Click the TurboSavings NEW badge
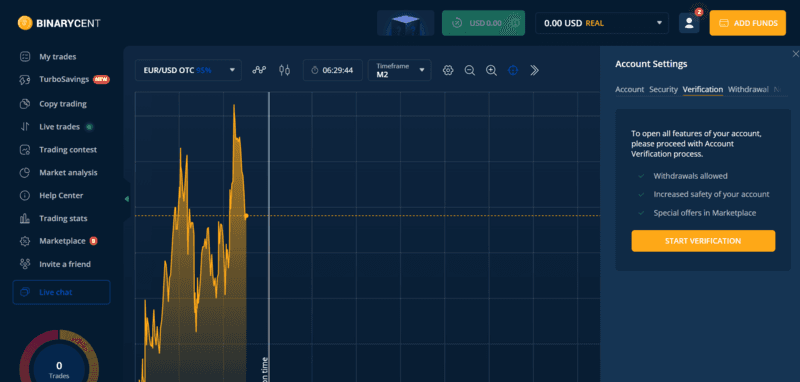 coord(102,80)
